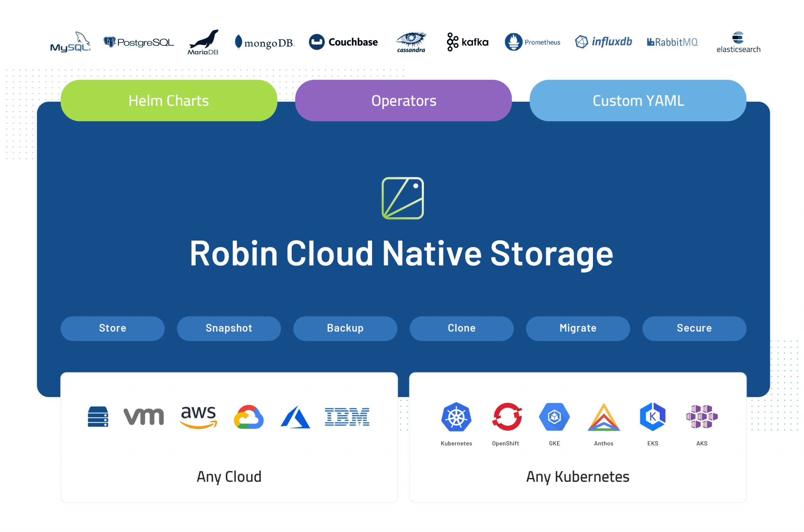Screen dimensions: 804x532
Task: Click the elasticsearch logo
Action: [738, 42]
